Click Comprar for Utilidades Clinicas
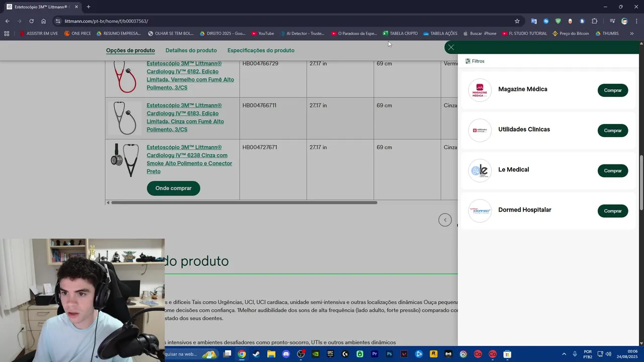 pos(613,131)
